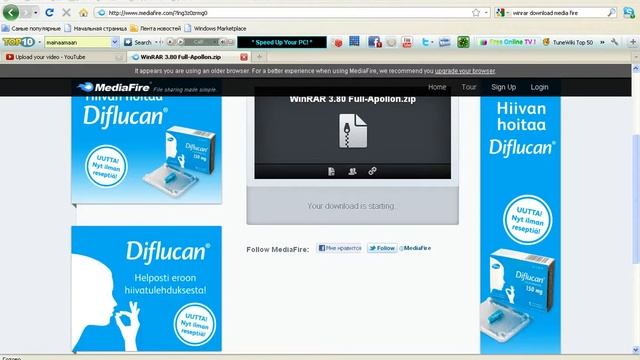Click the upgrade your browser link

point(464,71)
